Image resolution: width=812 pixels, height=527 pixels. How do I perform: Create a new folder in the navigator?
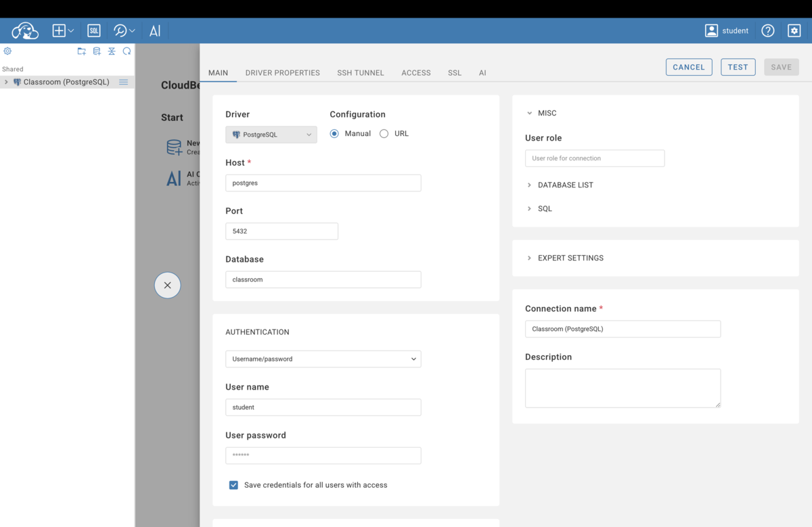coord(81,51)
